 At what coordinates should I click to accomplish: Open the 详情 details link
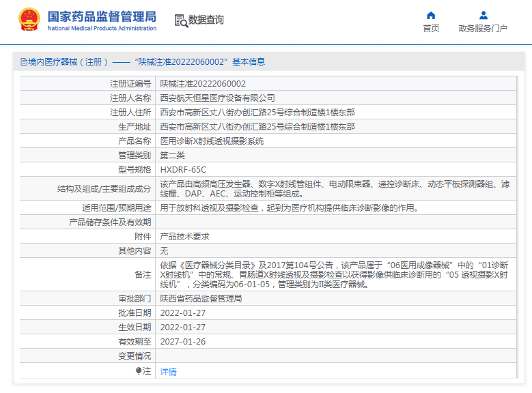(168, 372)
